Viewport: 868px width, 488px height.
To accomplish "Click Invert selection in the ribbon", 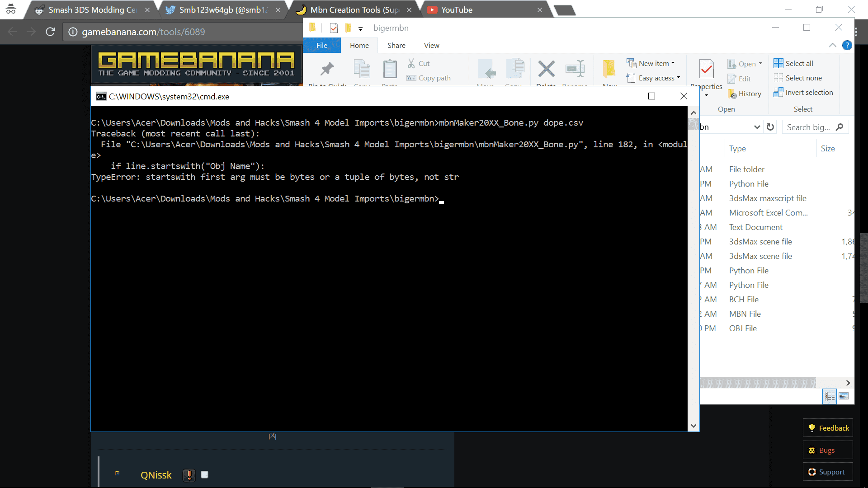I will point(803,93).
